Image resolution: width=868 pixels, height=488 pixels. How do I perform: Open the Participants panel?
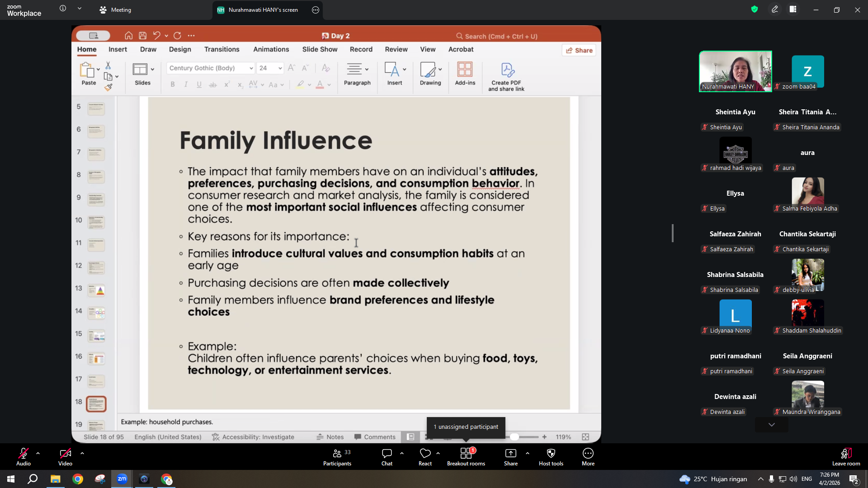(x=337, y=456)
